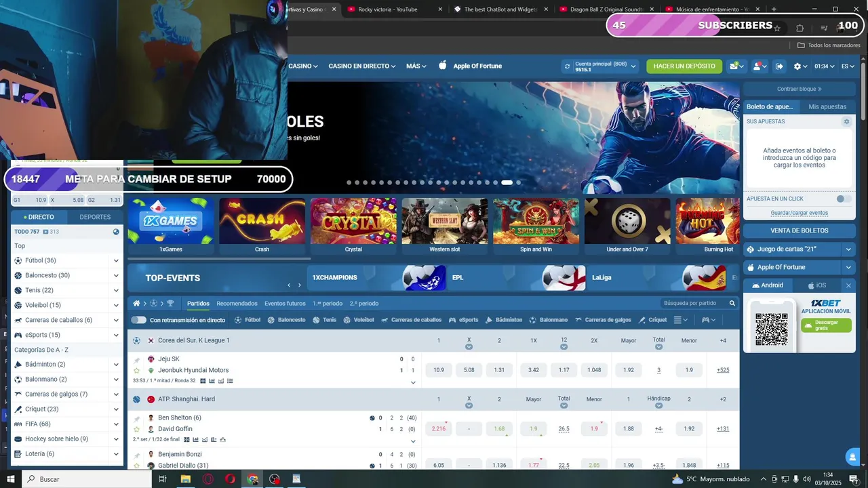
Task: Toggle Con retransmisión en directo switch
Action: click(138, 320)
